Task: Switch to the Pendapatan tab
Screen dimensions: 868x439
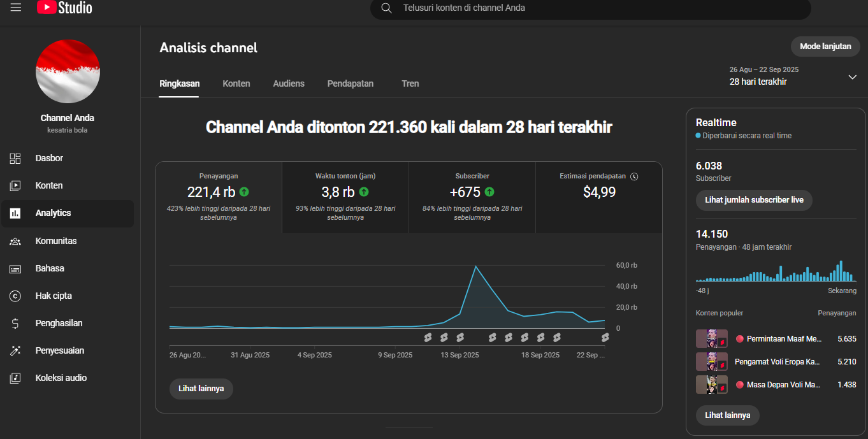Action: tap(351, 83)
